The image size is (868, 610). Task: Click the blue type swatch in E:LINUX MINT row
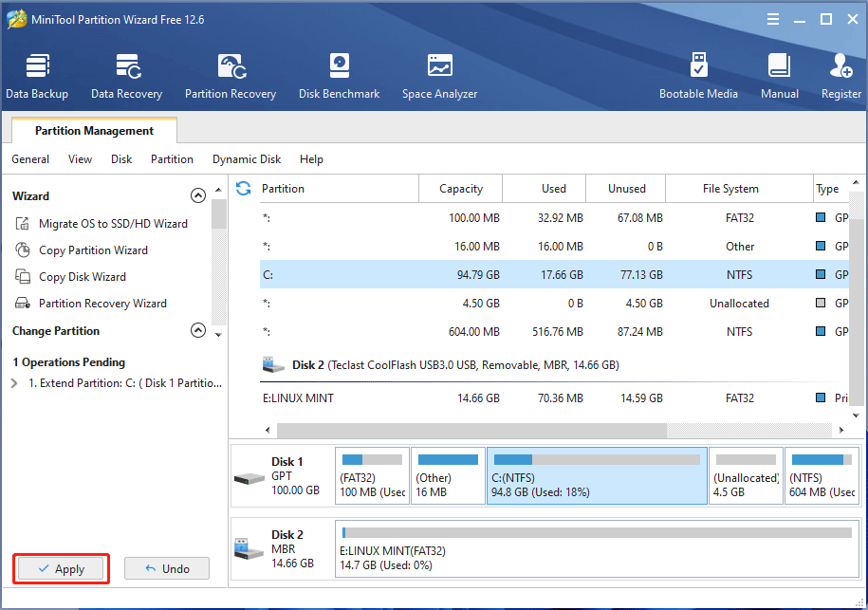[821, 397]
